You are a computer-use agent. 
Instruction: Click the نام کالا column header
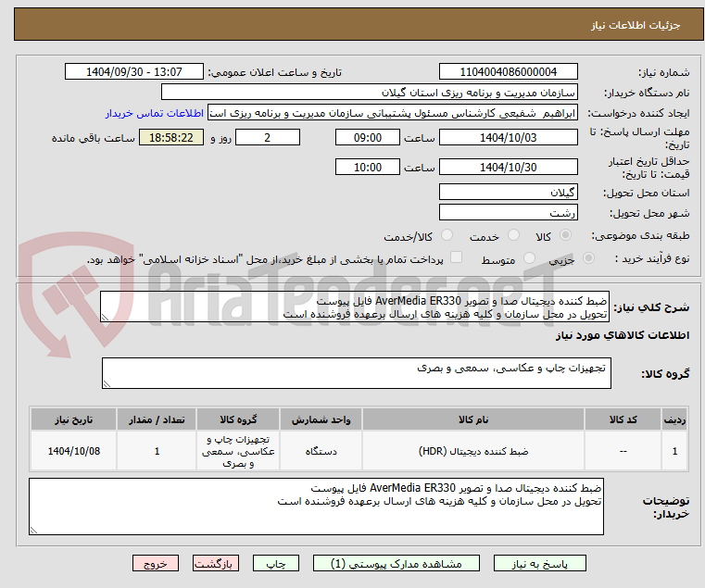[473, 419]
